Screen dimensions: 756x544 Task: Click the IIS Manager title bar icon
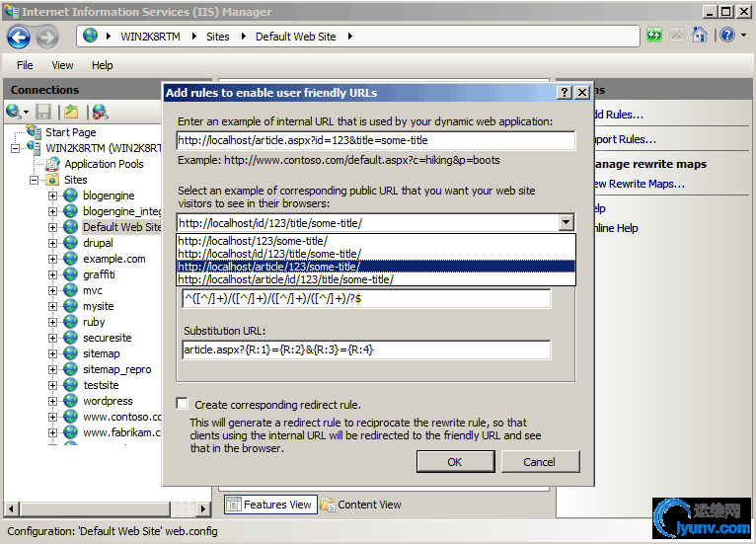coord(11,11)
